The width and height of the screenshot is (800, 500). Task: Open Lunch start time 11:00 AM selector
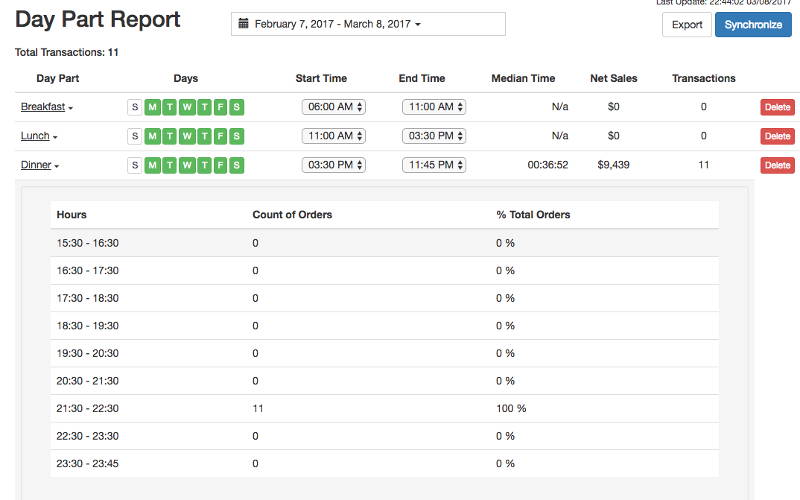pos(334,136)
